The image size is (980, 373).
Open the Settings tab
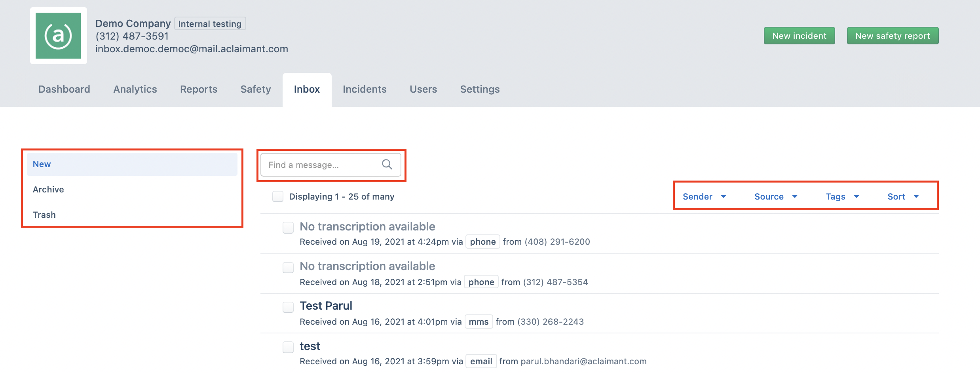pyautogui.click(x=480, y=89)
